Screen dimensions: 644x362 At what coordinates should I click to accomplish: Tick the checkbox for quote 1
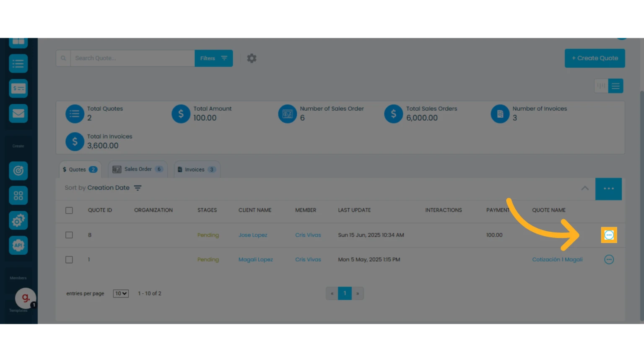[x=69, y=260]
